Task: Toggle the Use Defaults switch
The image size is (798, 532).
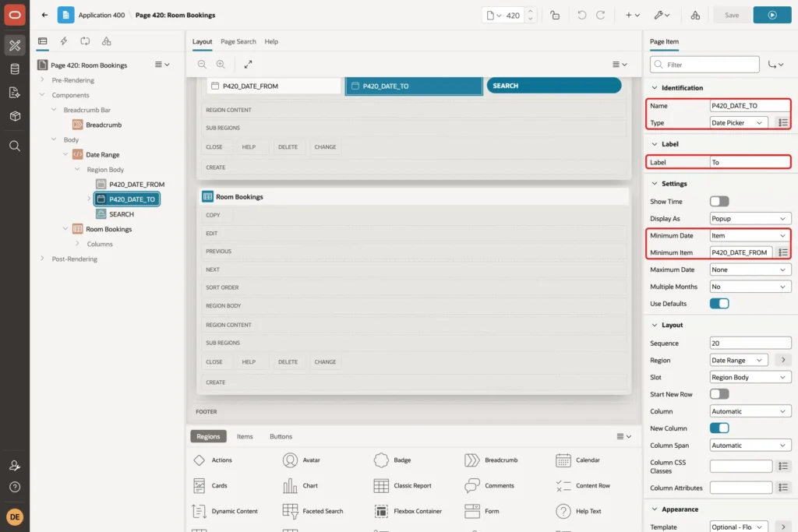Action: point(719,304)
